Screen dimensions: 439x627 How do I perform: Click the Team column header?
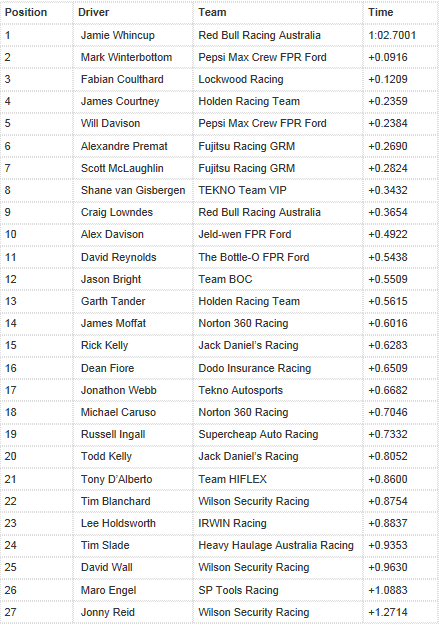(212, 12)
